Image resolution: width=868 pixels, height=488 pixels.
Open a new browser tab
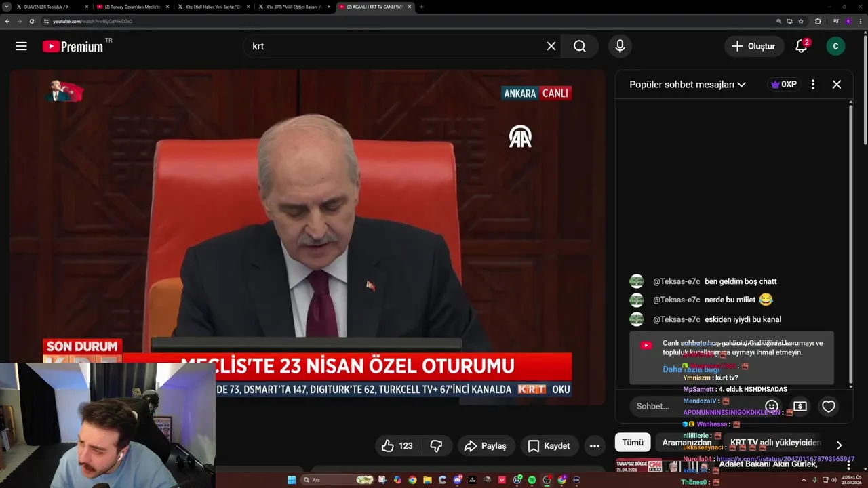coord(422,7)
